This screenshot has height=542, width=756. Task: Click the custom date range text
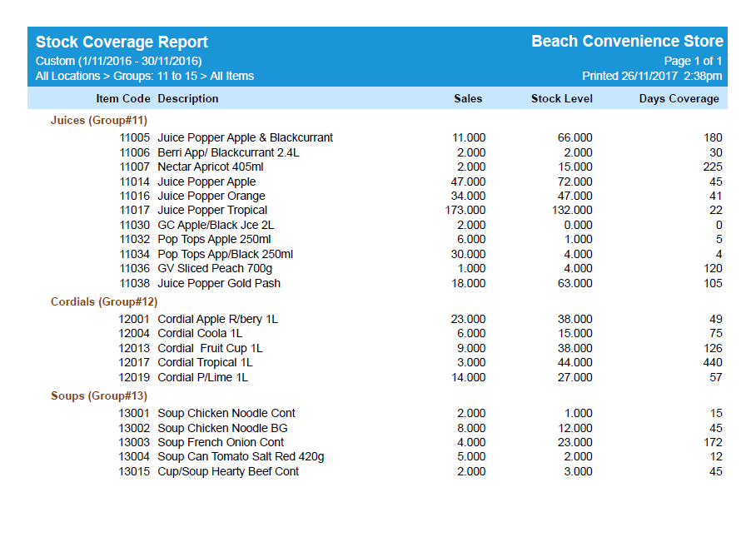118,61
